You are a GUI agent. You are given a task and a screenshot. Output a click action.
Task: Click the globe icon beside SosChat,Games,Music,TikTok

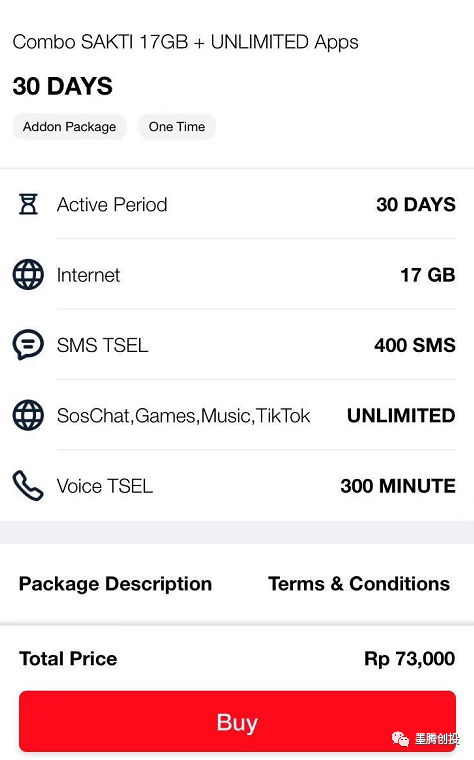[x=28, y=415]
